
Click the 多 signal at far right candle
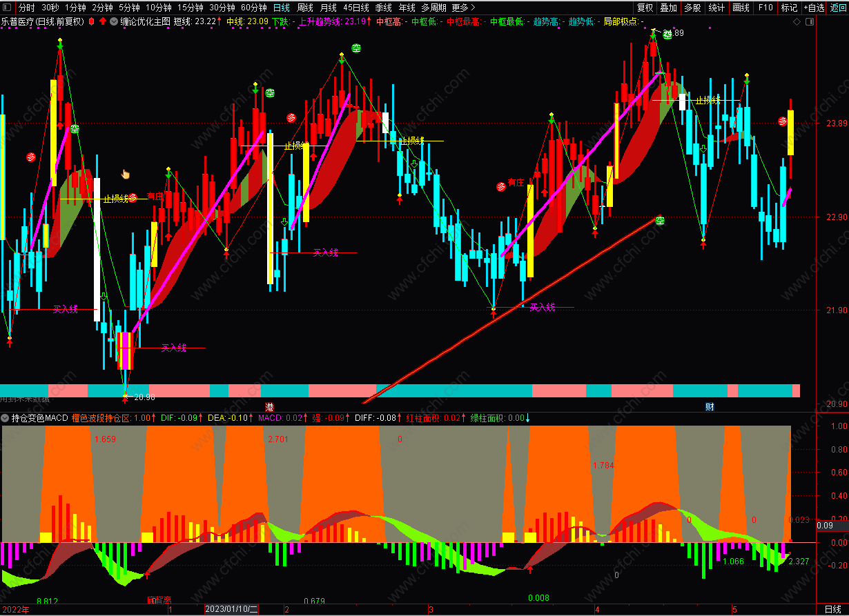click(x=783, y=121)
